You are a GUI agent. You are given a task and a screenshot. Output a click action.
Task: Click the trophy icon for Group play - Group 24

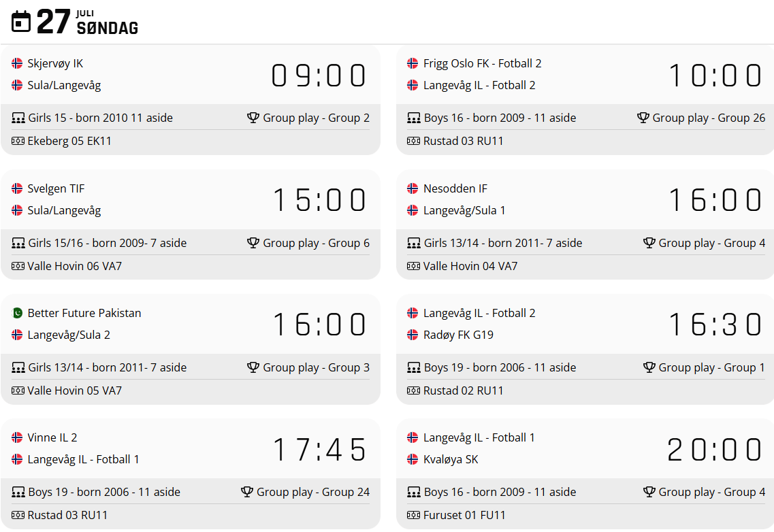pyautogui.click(x=247, y=492)
